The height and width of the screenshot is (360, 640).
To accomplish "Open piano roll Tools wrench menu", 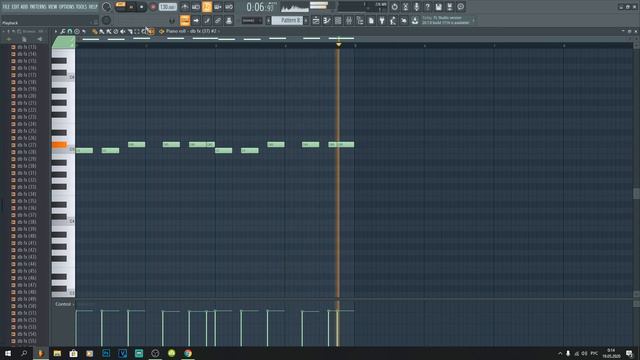I will click(x=63, y=31).
